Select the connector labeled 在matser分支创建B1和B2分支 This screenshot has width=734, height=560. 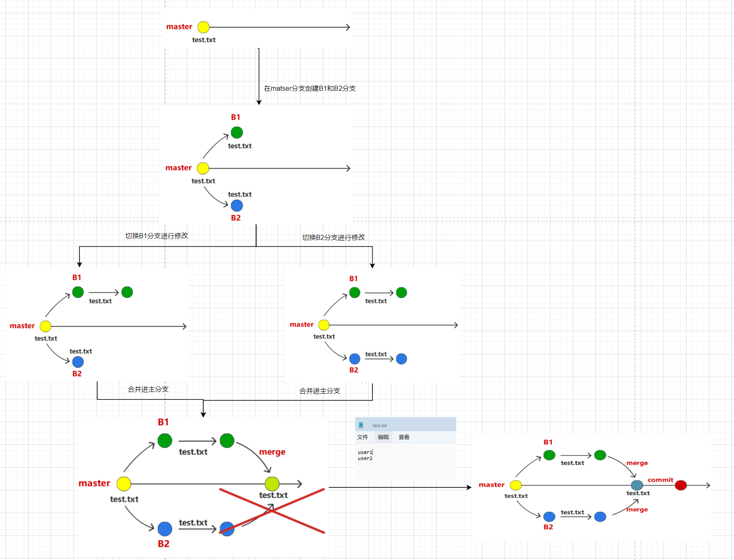(x=259, y=76)
